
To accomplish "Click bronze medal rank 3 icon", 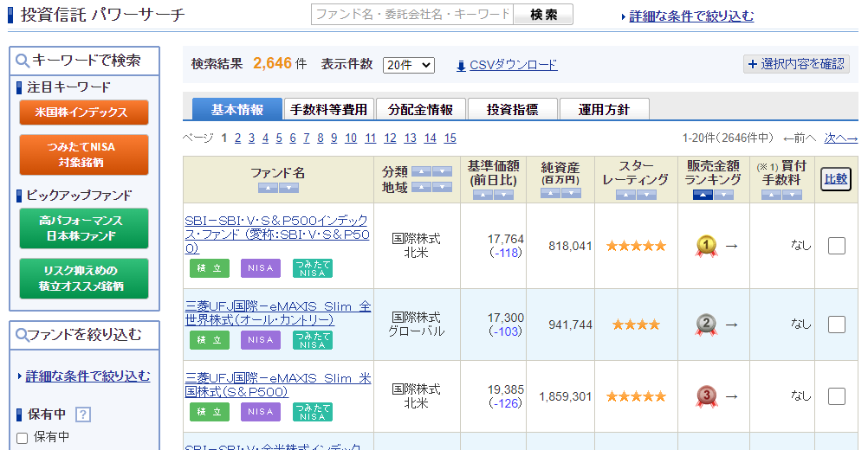I will point(706,396).
